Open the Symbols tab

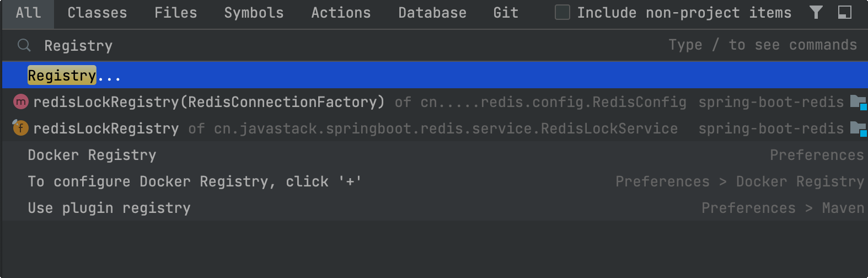click(x=254, y=13)
